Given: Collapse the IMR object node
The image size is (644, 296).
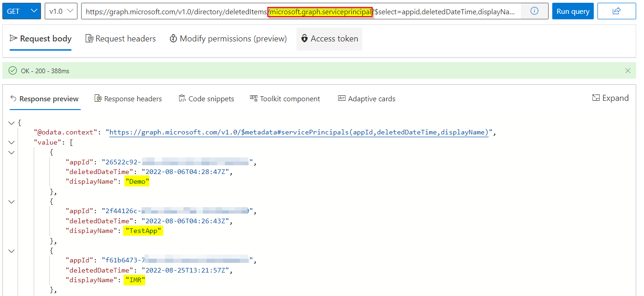Looking at the screenshot, I should 12,251.
